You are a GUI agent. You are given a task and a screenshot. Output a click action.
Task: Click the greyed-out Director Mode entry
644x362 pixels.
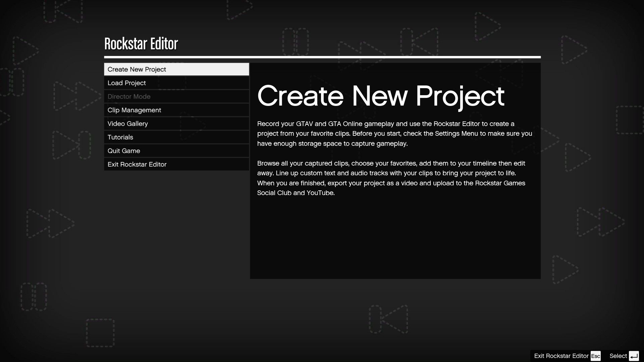coord(176,97)
